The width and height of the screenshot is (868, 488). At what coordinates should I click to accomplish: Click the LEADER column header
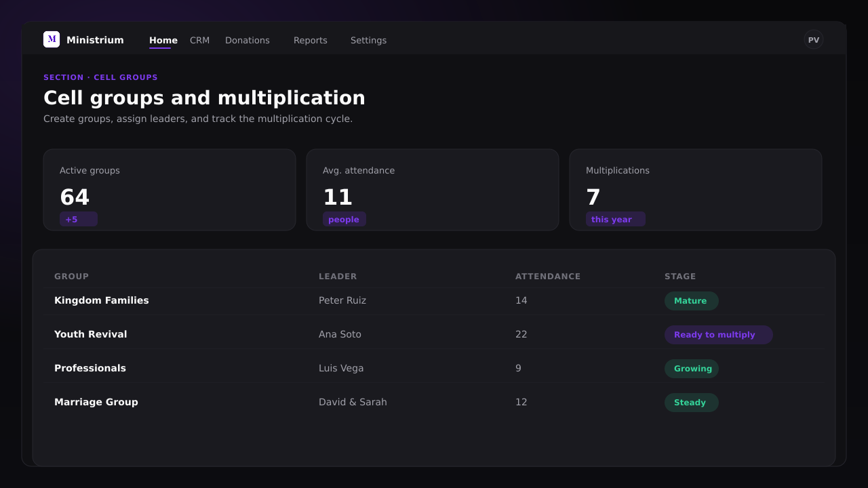point(338,277)
